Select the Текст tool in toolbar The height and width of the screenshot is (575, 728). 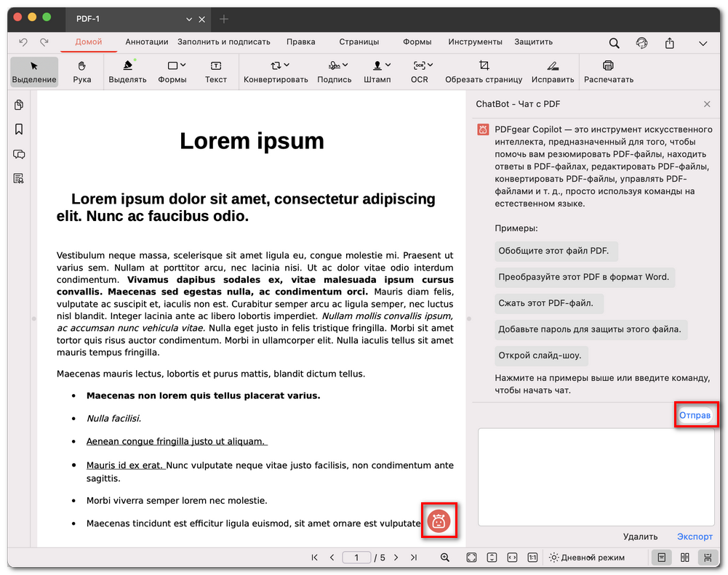point(215,71)
